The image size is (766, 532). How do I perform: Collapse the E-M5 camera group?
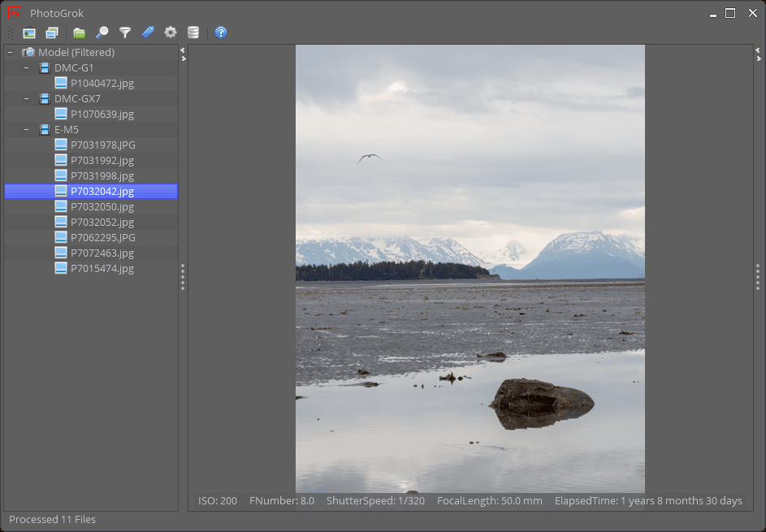[26, 130]
